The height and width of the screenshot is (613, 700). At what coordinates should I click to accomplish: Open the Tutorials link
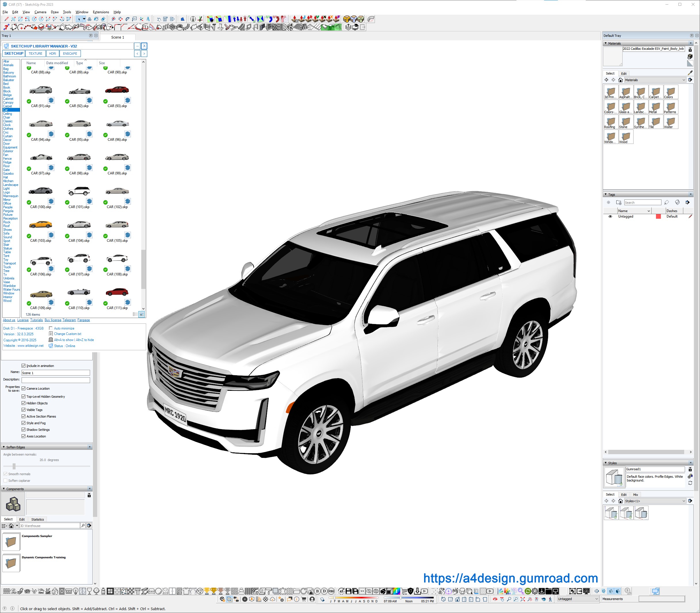point(36,320)
